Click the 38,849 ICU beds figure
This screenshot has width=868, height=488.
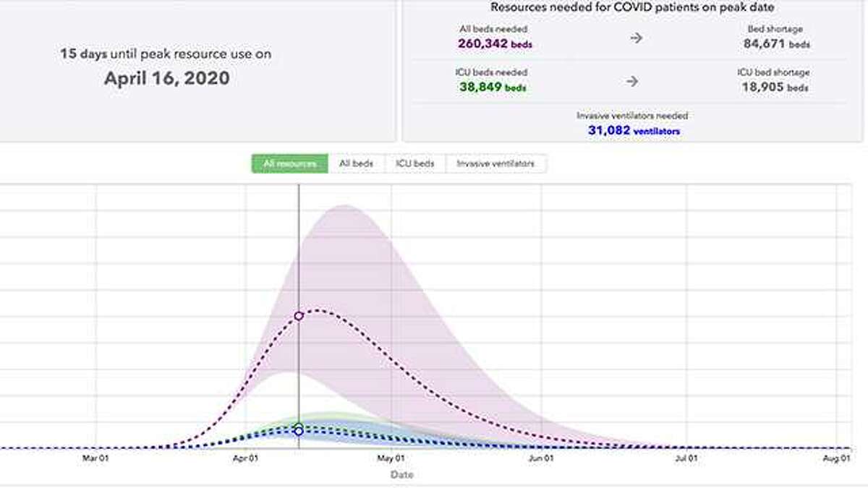pos(493,87)
